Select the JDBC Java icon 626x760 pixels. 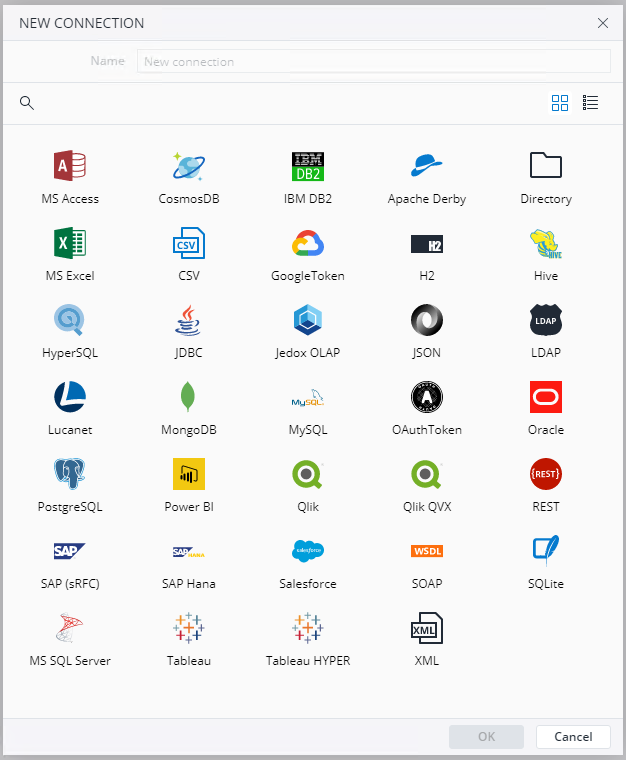(x=189, y=320)
